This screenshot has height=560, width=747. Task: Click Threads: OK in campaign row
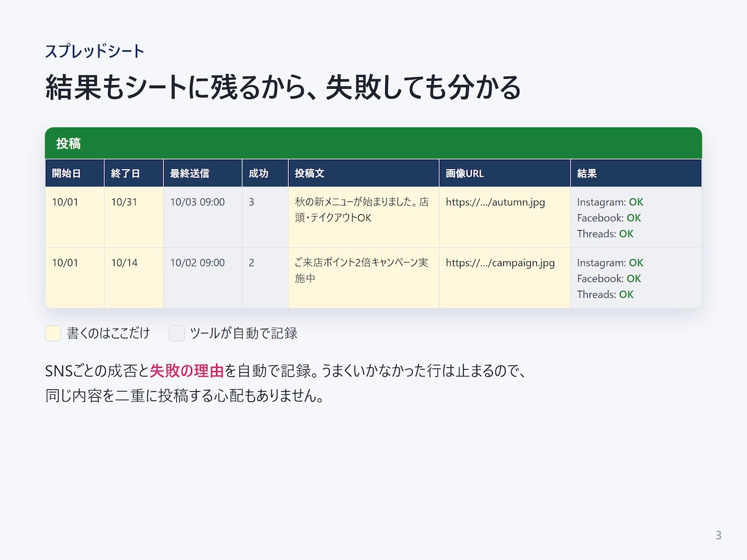pos(605,294)
